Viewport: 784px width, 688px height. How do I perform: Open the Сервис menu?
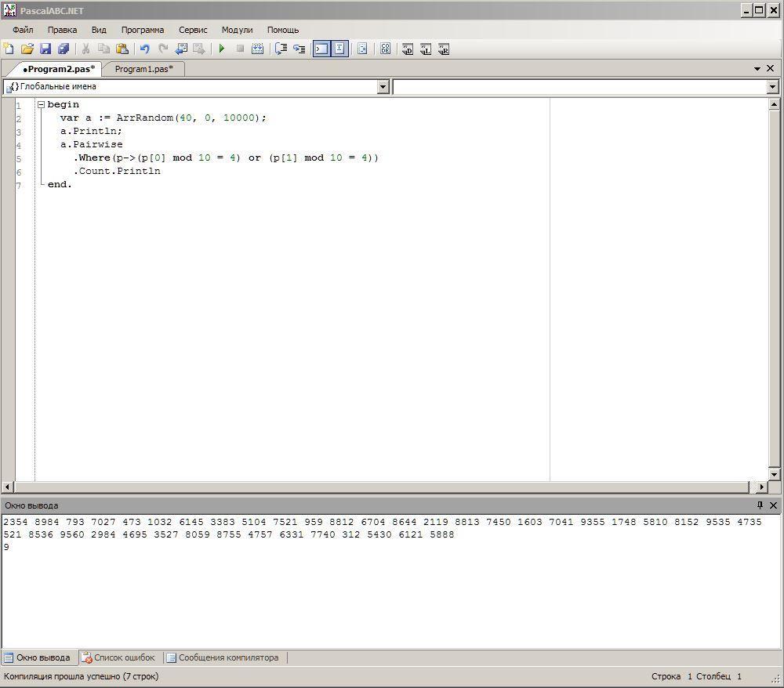193,30
